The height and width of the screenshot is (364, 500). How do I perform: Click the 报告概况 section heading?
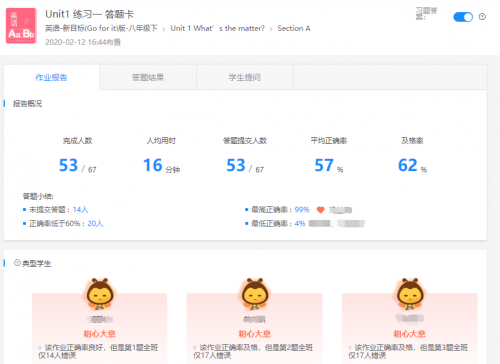pos(27,104)
